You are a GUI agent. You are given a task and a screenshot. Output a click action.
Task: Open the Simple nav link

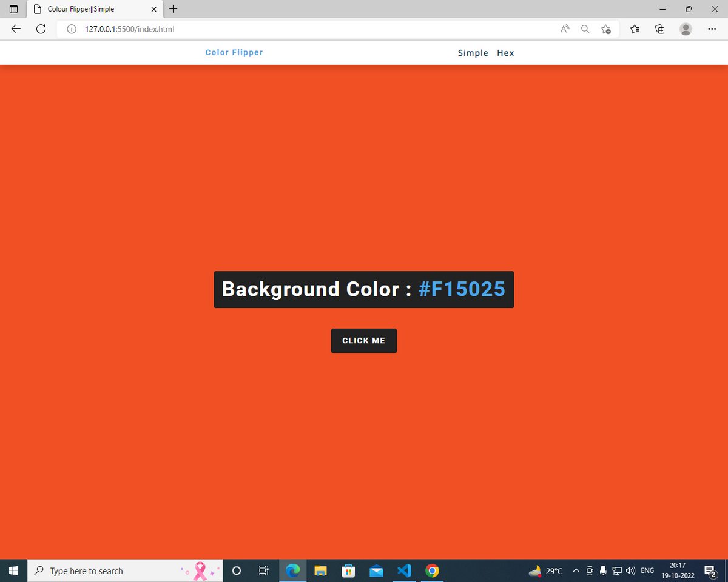click(x=473, y=53)
